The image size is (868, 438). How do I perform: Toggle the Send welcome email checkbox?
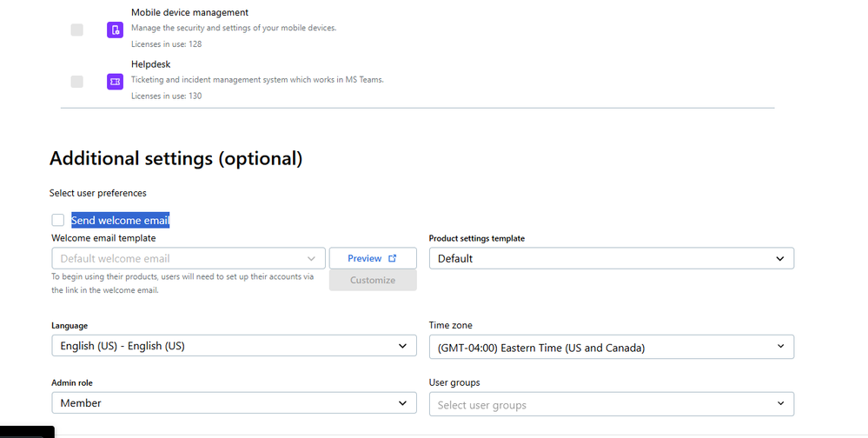[58, 220]
